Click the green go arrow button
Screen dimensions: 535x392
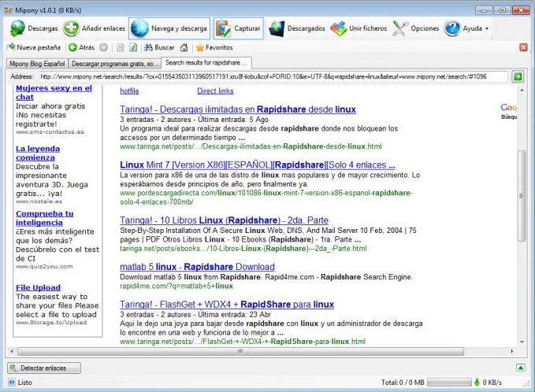click(x=518, y=76)
